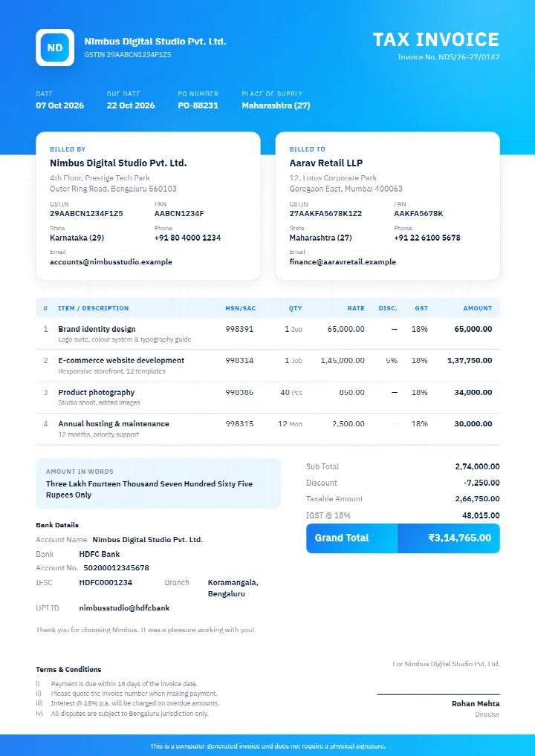The image size is (535, 756).
Task: Click amount 34,000.00
Action: tap(473, 392)
